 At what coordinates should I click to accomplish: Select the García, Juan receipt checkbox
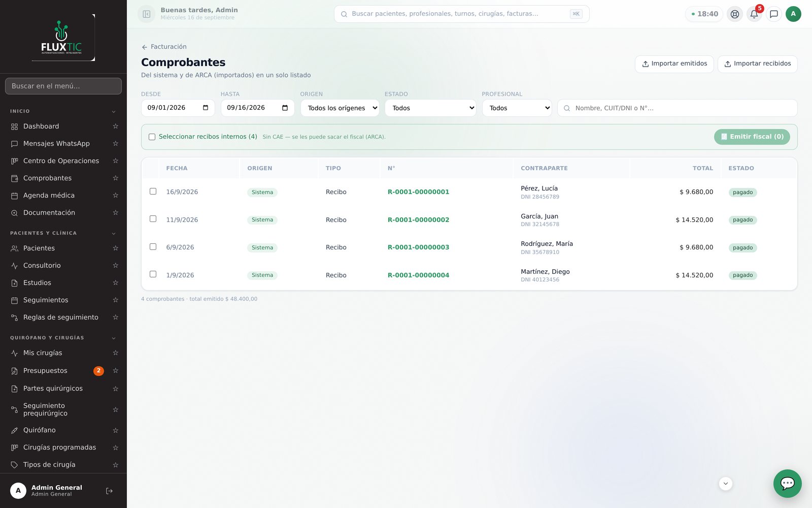tap(153, 219)
